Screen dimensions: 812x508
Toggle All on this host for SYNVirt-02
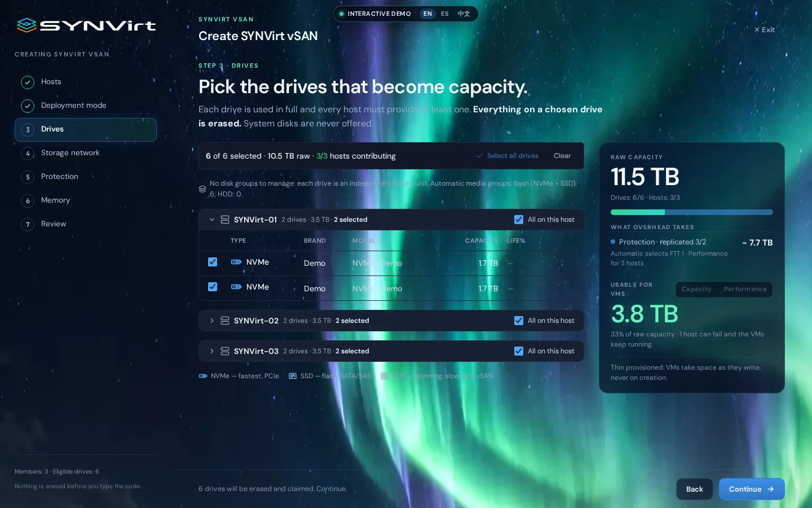(519, 321)
